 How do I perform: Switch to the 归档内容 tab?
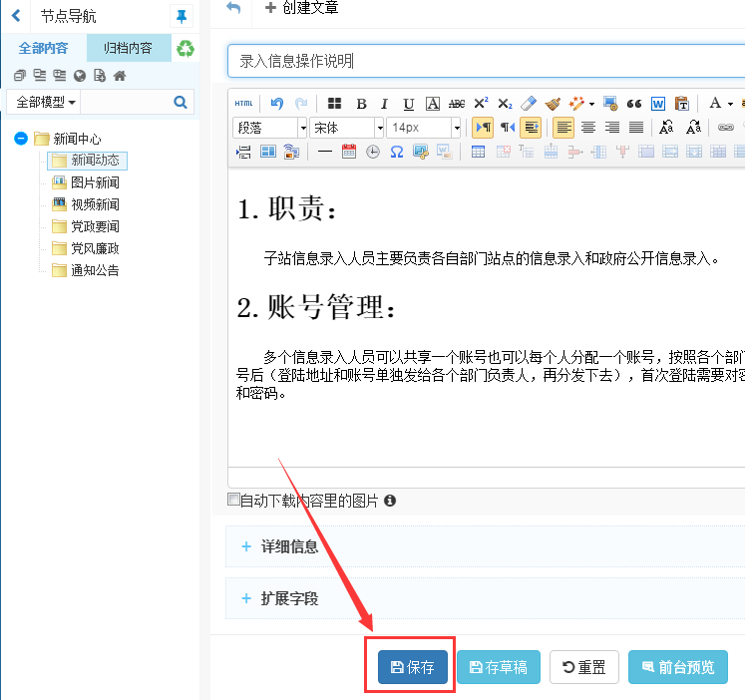point(128,48)
